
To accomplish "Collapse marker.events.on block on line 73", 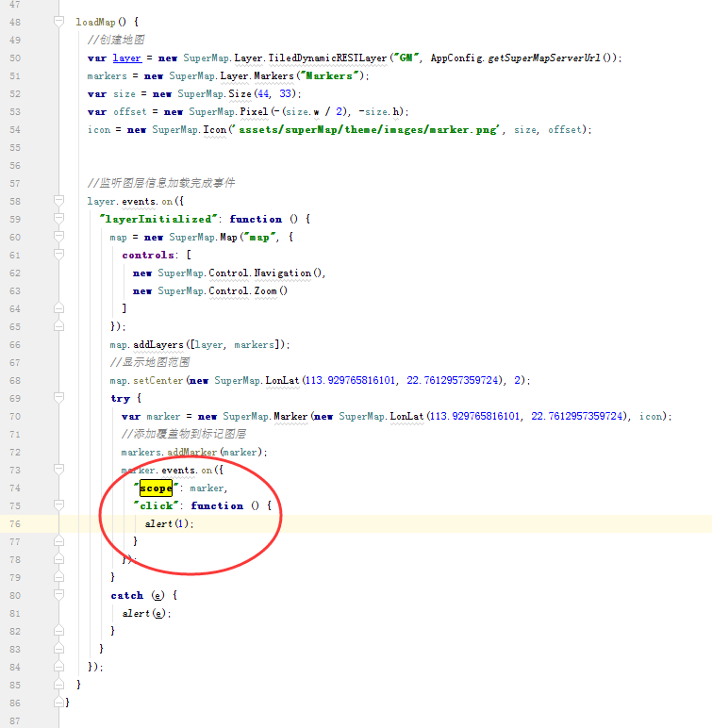I will click(58, 470).
